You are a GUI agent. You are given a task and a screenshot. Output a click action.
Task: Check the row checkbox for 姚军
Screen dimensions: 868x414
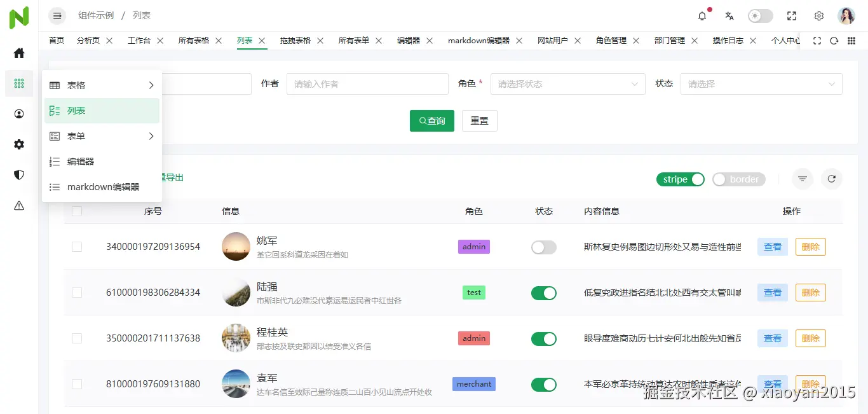[77, 247]
